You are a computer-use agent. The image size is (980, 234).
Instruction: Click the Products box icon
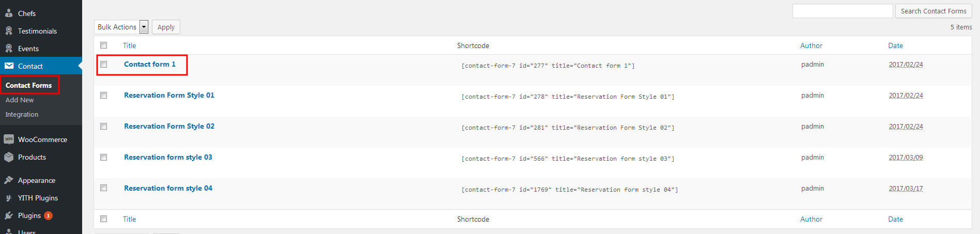pos(9,157)
